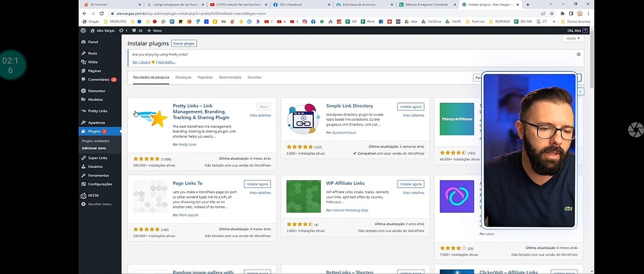Click the Simple Link Directory thumbnail
644x274 pixels.
(x=303, y=119)
